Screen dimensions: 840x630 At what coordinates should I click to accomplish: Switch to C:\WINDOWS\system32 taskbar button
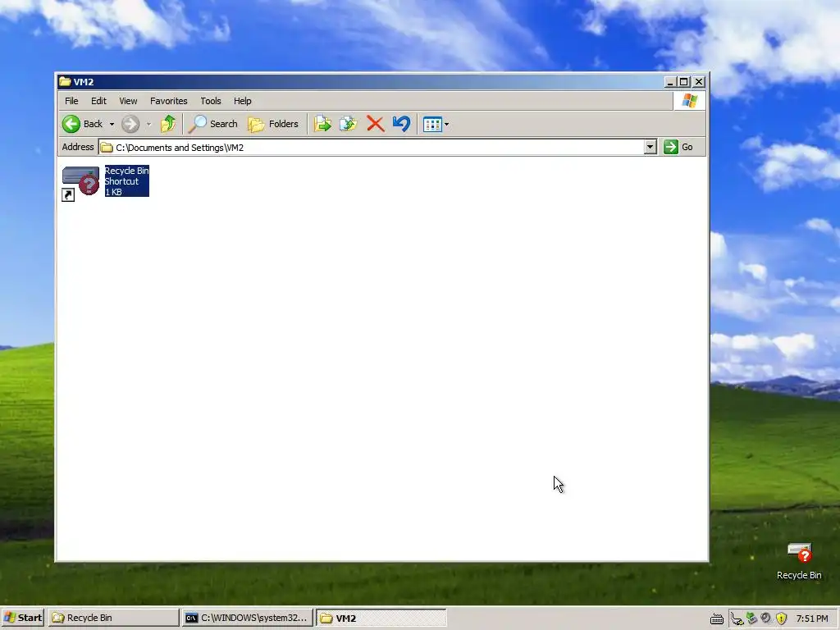tap(247, 618)
